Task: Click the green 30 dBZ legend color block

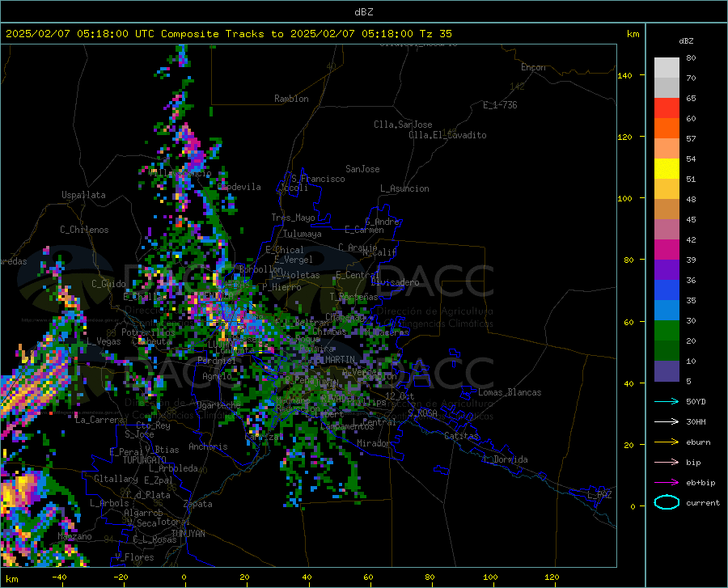Action: (667, 331)
